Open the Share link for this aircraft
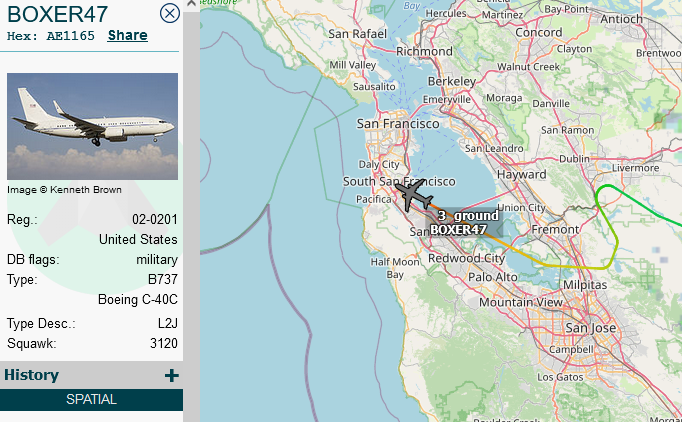 127,35
